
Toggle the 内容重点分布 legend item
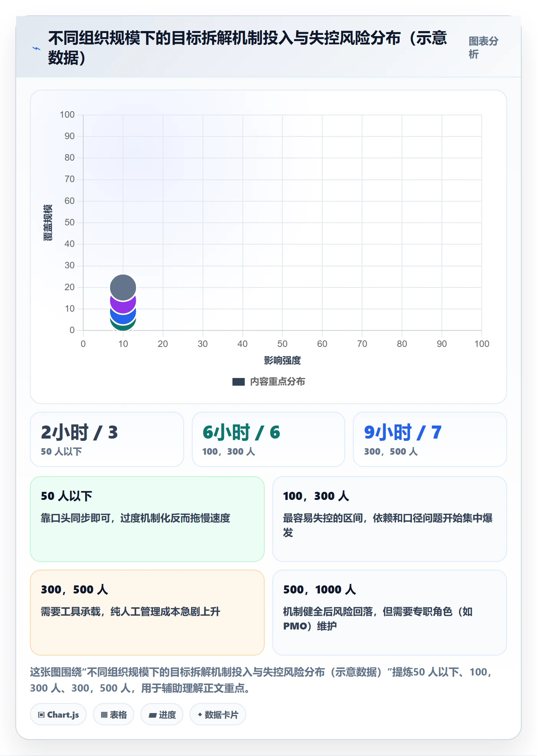pos(268,381)
